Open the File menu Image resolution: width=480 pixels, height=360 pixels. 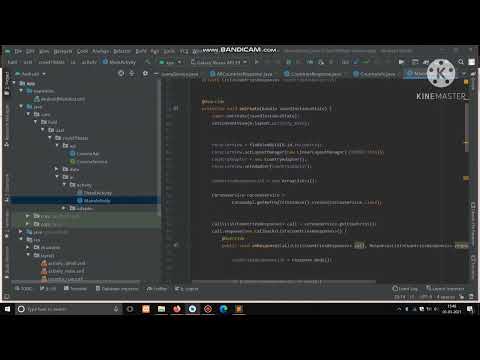click(18, 51)
